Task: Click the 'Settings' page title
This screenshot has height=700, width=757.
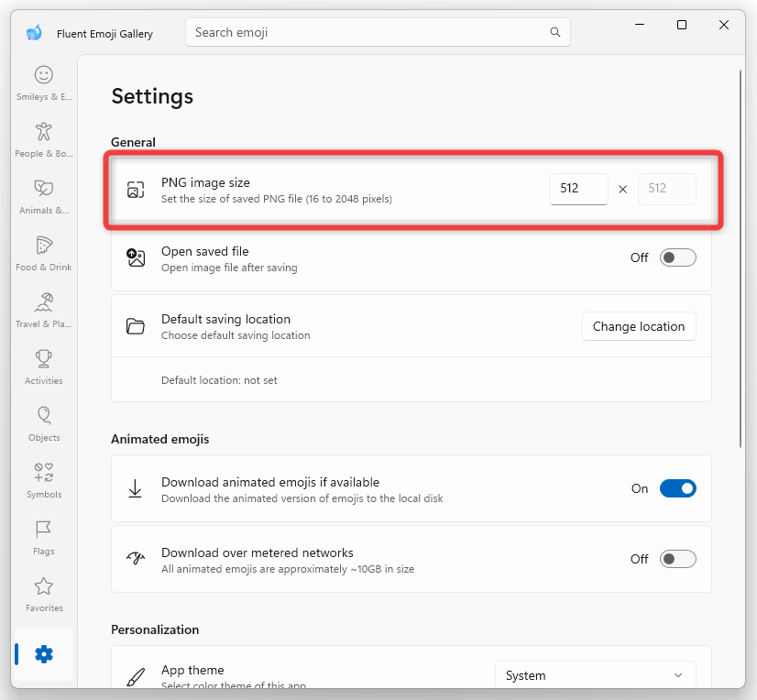Action: [x=152, y=96]
